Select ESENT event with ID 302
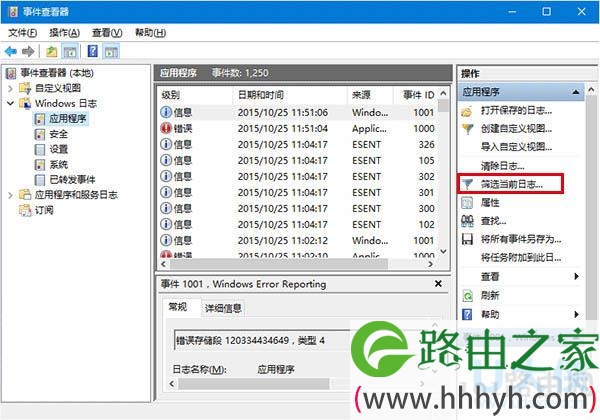 [x=298, y=177]
